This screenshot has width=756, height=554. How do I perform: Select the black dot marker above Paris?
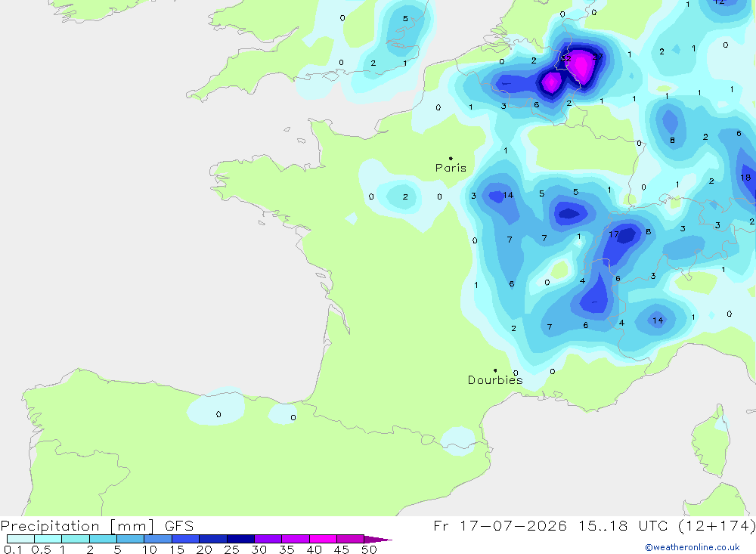click(451, 158)
